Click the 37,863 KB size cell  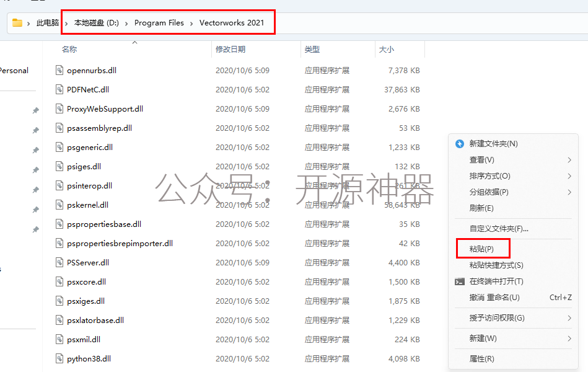402,89
